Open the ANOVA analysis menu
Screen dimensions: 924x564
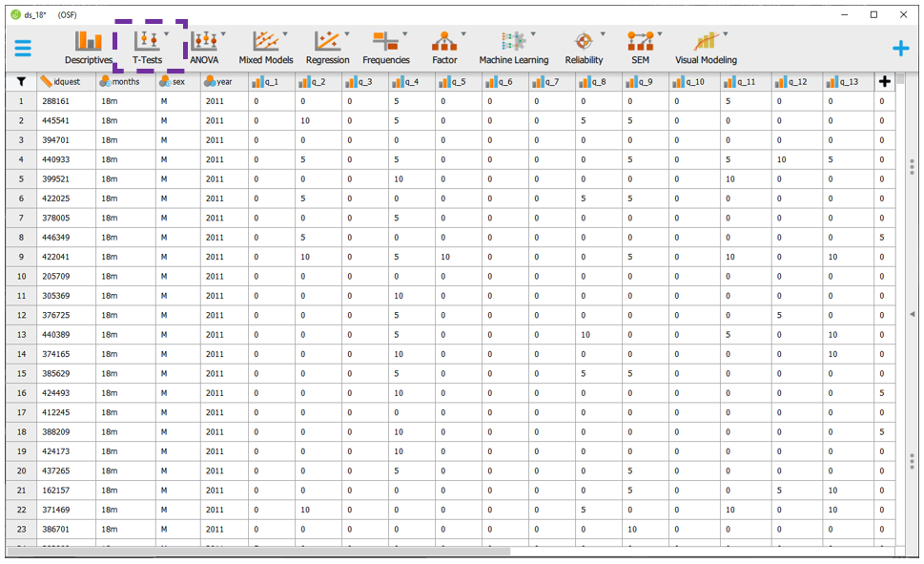[204, 47]
